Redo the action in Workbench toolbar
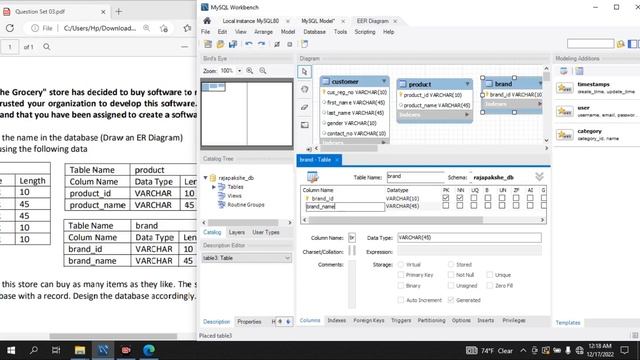Screen dimensions: 640x360 point(261,44)
